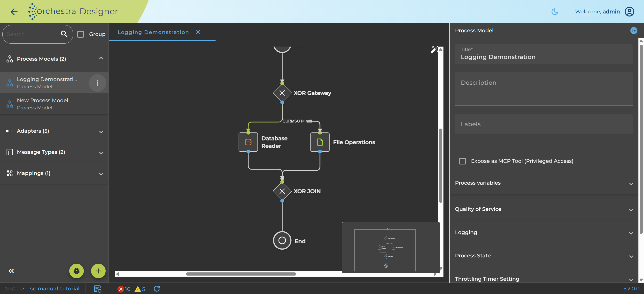This screenshot has height=294, width=644.
Task: Collapse the sidebar with double chevron
Action: [x=11, y=271]
